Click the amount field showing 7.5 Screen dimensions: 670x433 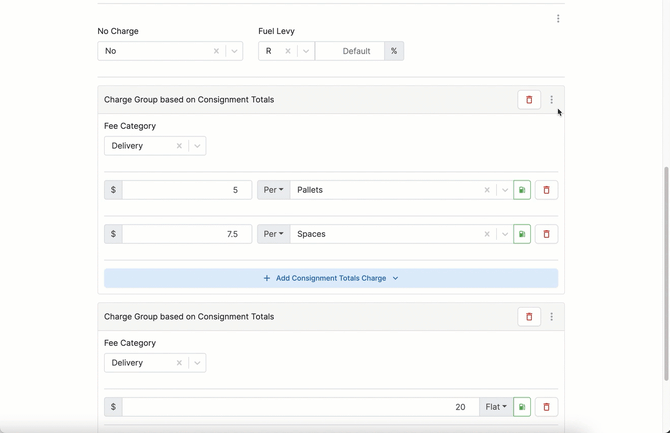coord(185,234)
